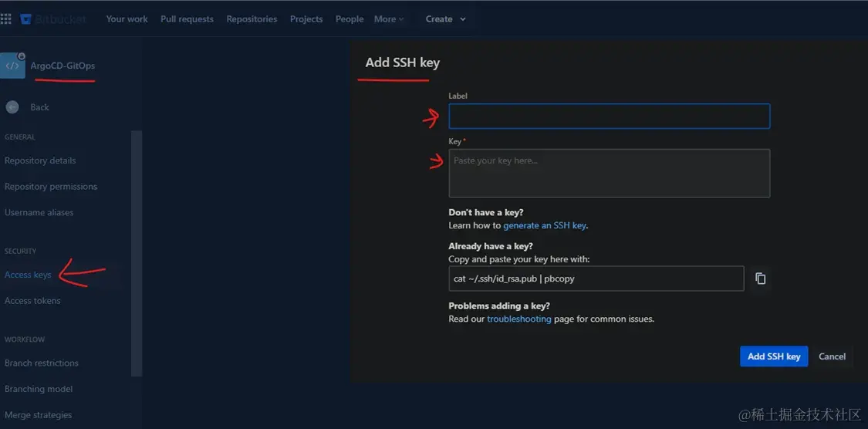Click the ArgoCD-GitOps repository avatar icon
Screen dimensions: 868x429
(x=12, y=66)
